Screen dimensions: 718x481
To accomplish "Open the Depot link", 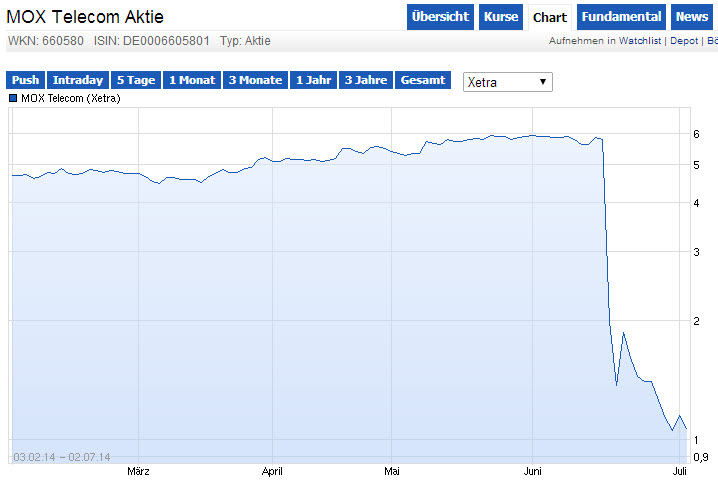I will tap(684, 41).
